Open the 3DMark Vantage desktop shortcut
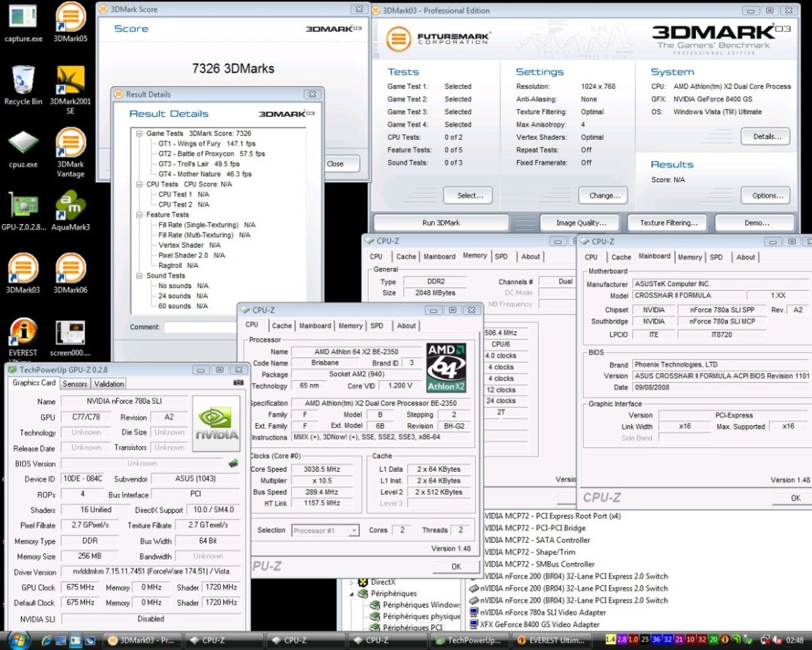This screenshot has width=812, height=650. click(x=70, y=153)
